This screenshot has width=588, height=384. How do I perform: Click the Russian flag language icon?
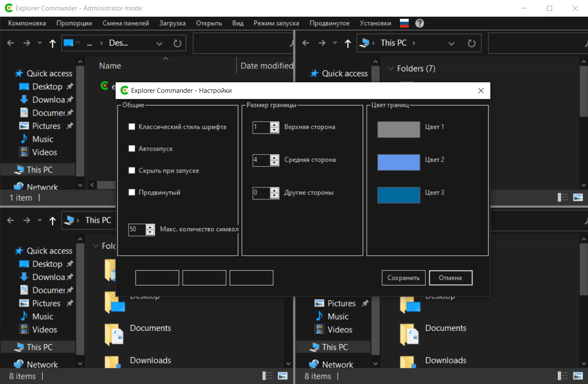point(404,23)
